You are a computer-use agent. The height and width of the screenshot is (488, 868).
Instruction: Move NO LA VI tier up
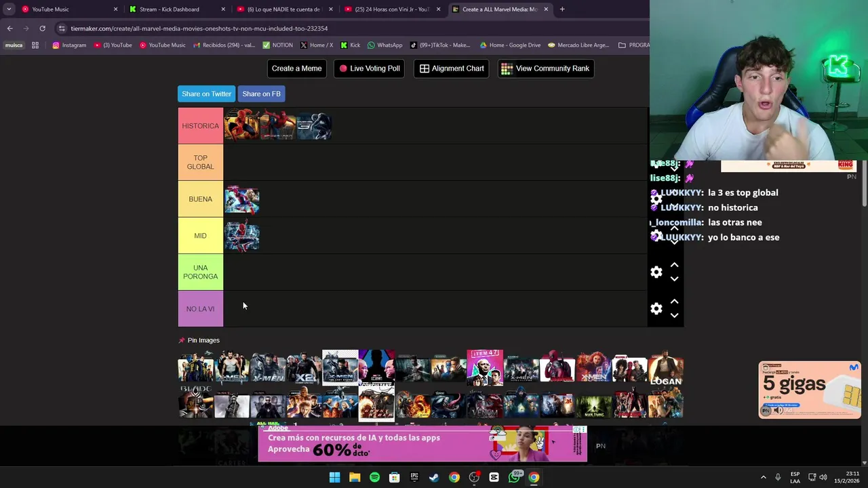pos(674,302)
